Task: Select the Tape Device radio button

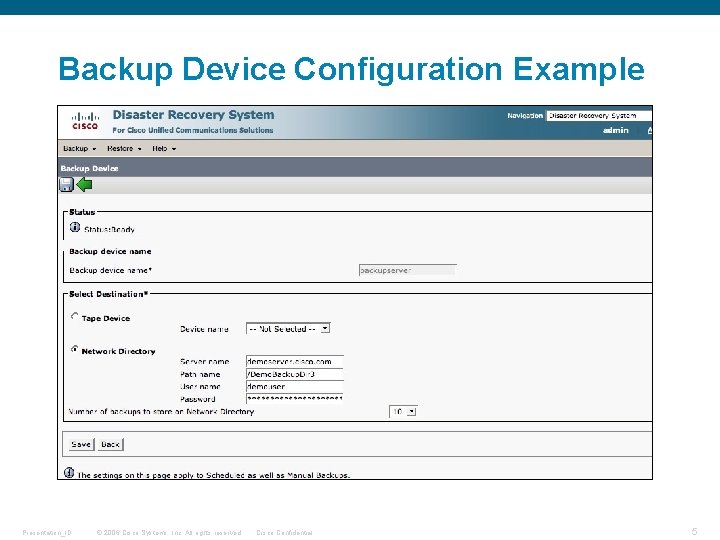Action: click(74, 316)
